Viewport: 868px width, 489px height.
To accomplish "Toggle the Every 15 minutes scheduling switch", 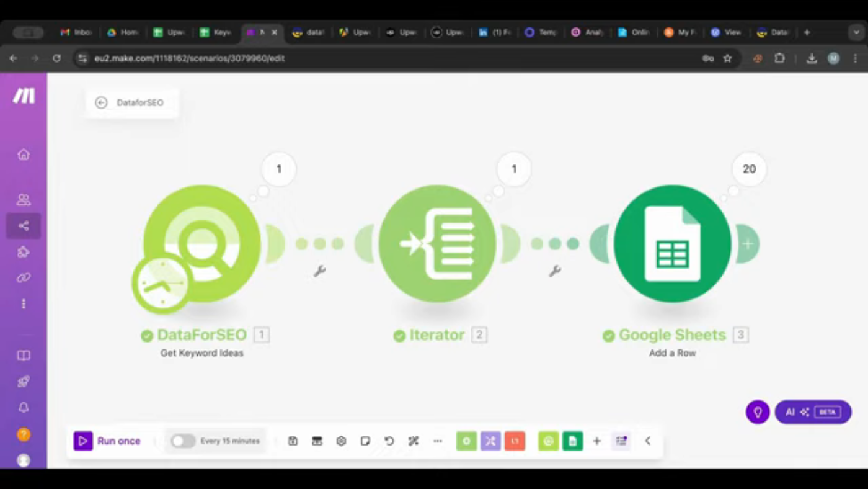I will pos(183,441).
